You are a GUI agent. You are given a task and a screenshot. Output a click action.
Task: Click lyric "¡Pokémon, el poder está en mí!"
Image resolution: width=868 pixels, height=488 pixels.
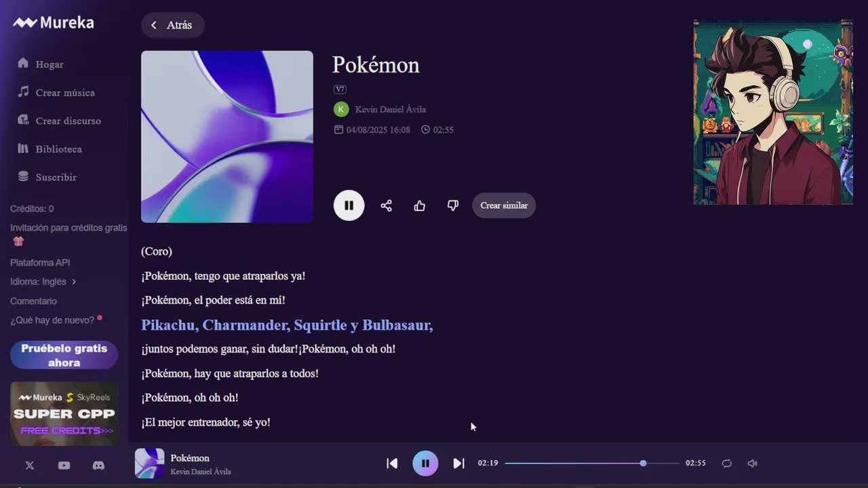pos(213,300)
